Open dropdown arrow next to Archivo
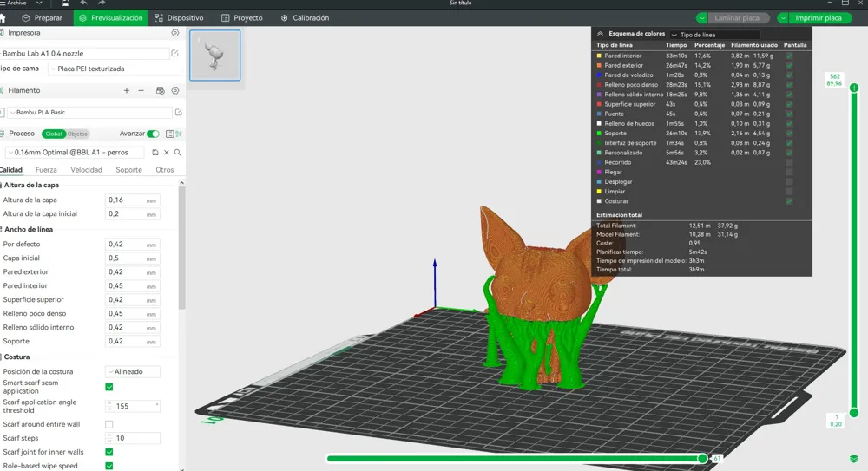The image size is (868, 471). coord(39,3)
